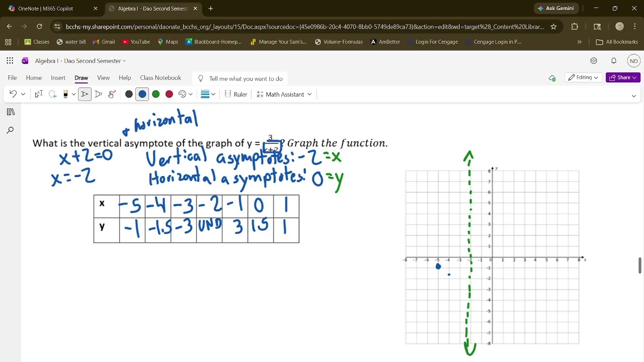Open the File menu tab
The height and width of the screenshot is (362, 644).
coord(12,78)
